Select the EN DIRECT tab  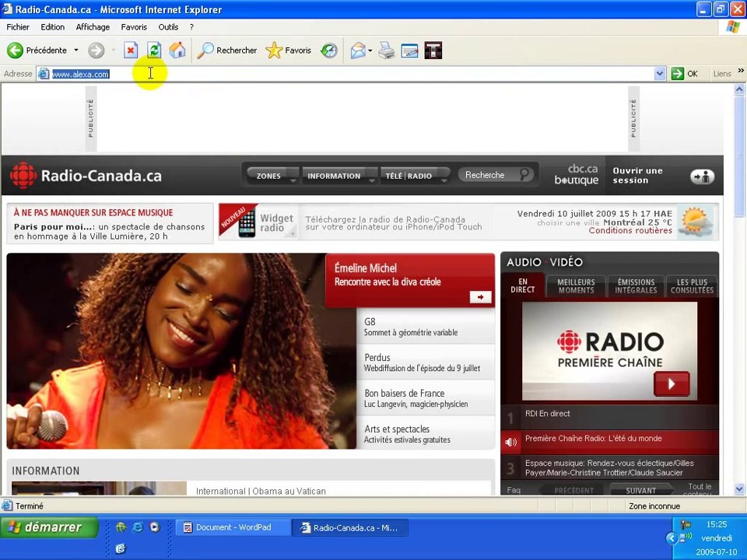[523, 285]
